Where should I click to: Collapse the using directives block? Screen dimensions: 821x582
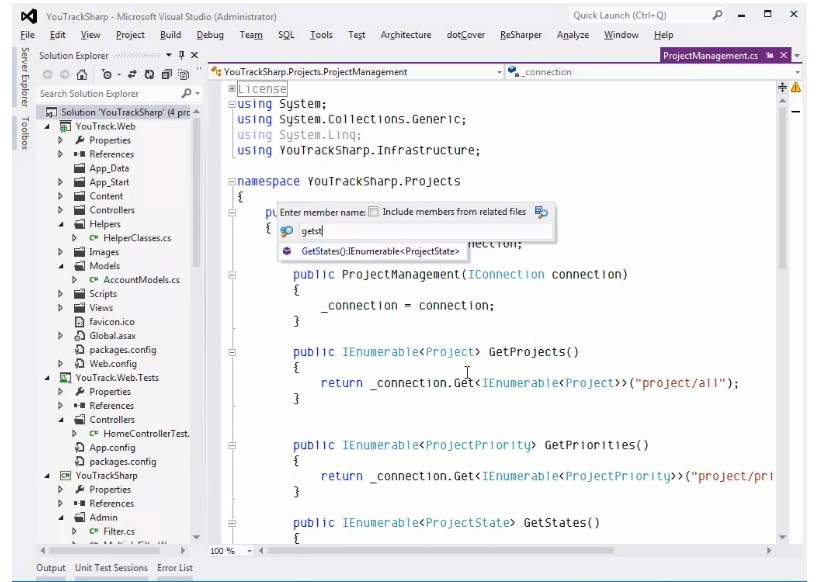point(232,104)
